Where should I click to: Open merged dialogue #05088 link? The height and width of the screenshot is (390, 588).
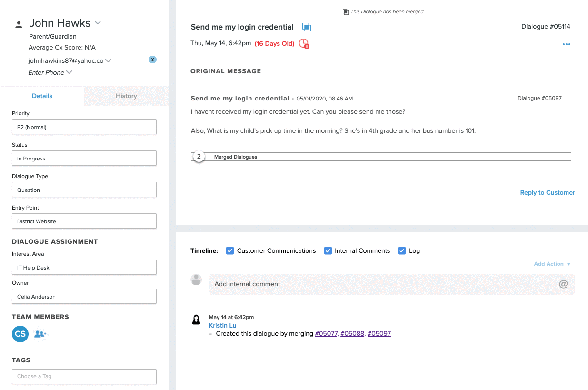point(352,334)
